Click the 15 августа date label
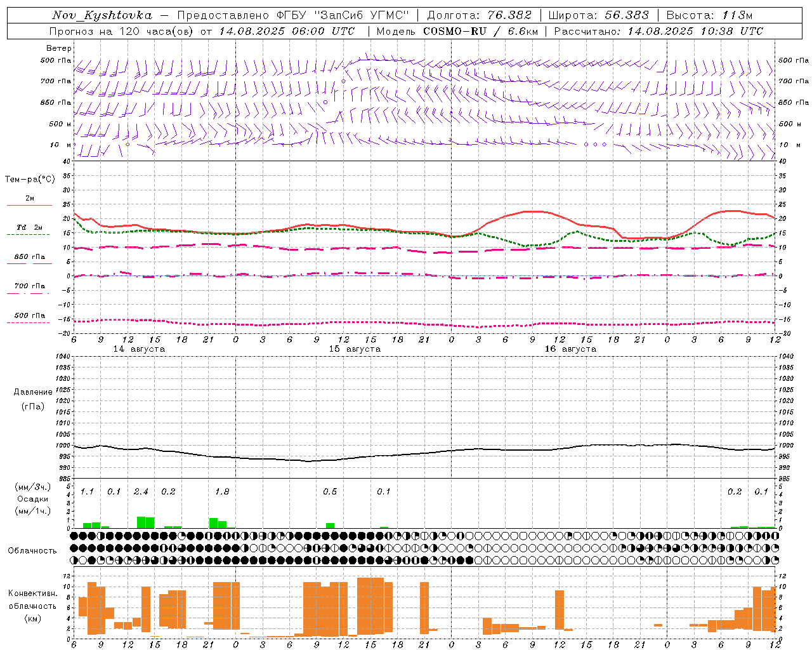 pyautogui.click(x=355, y=349)
